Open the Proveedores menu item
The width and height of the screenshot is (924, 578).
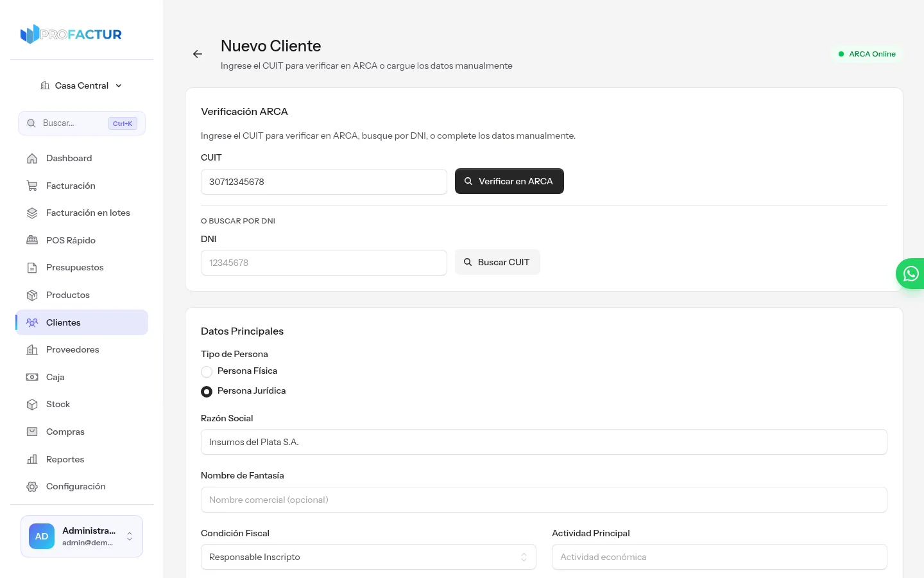81,350
